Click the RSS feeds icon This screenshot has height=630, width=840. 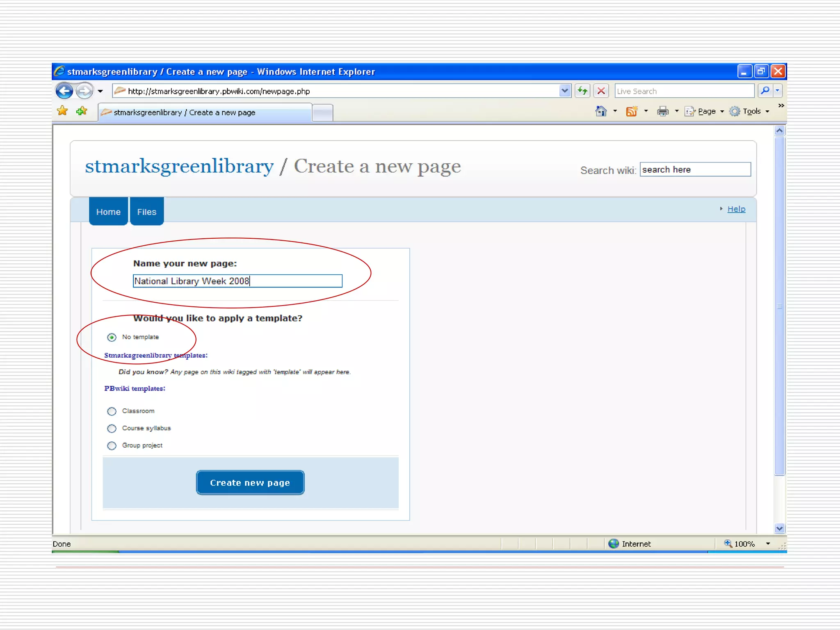pyautogui.click(x=632, y=111)
